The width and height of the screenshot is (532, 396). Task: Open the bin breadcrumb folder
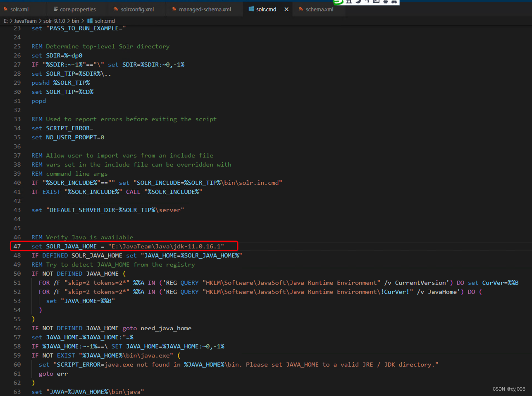pyautogui.click(x=75, y=21)
